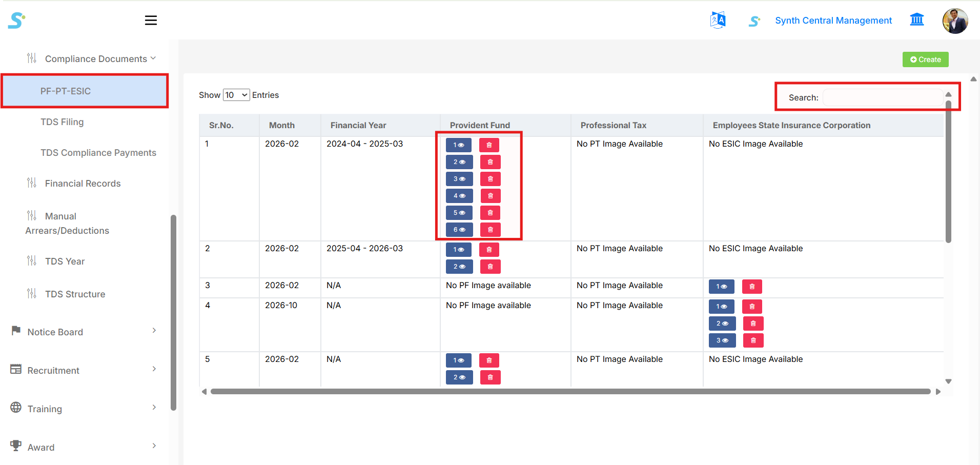The height and width of the screenshot is (465, 980).
Task: Click the hamburger menu icon
Action: click(151, 21)
